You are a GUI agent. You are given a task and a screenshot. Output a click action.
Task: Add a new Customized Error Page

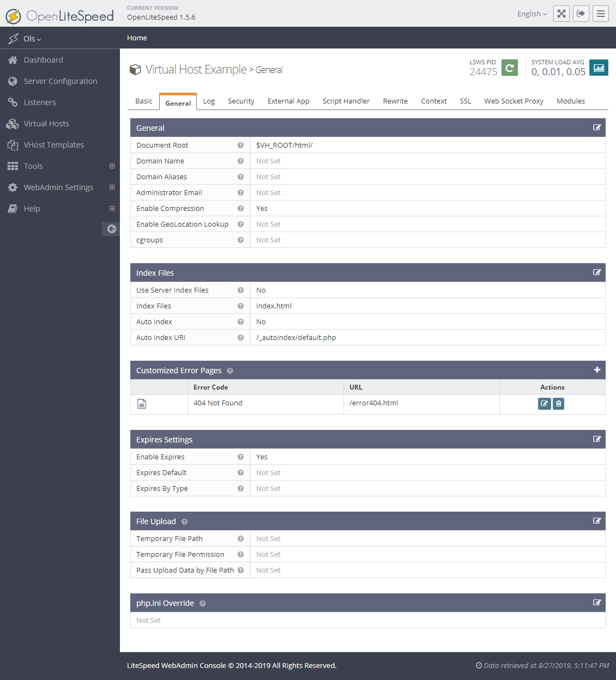(x=597, y=370)
